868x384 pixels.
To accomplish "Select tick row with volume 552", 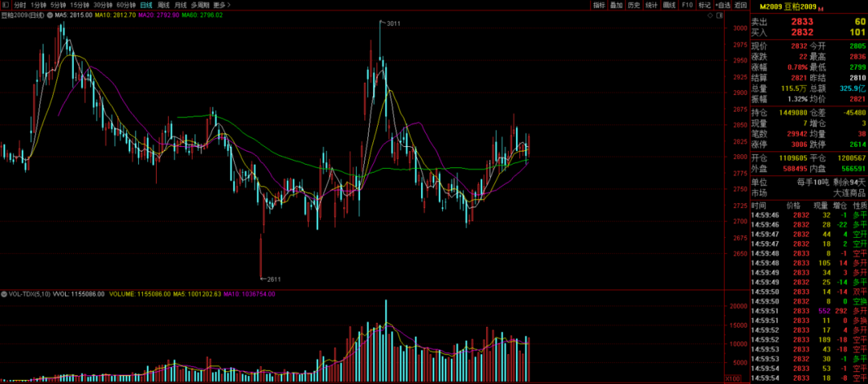I will tap(809, 312).
